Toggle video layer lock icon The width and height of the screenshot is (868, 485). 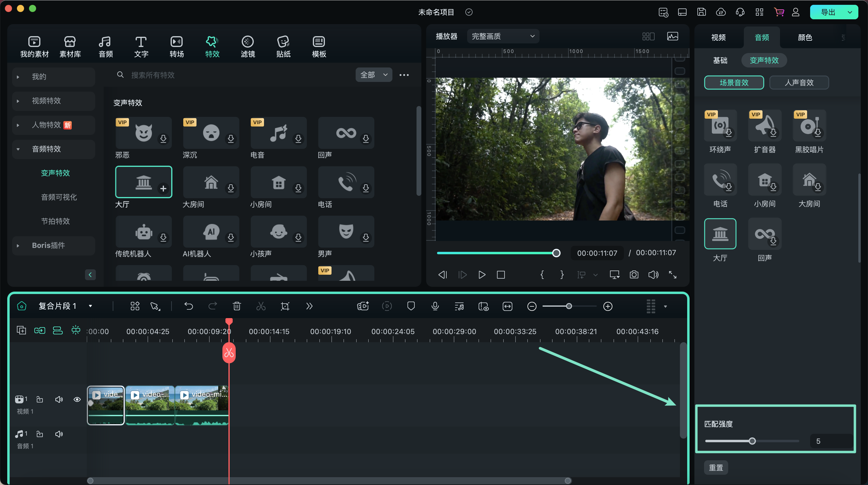[40, 399]
